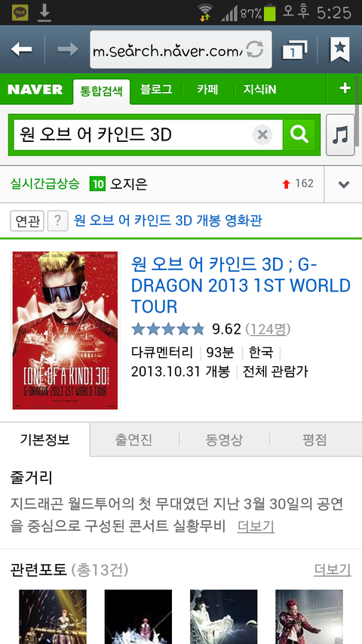Tap the browser back arrow
Viewport: 362px width, 644px height.
(x=21, y=50)
